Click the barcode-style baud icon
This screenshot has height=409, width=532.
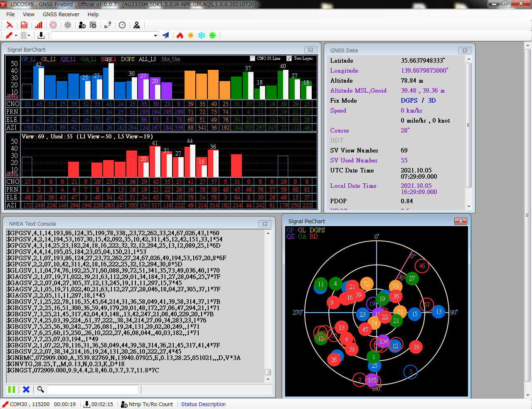point(24,35)
